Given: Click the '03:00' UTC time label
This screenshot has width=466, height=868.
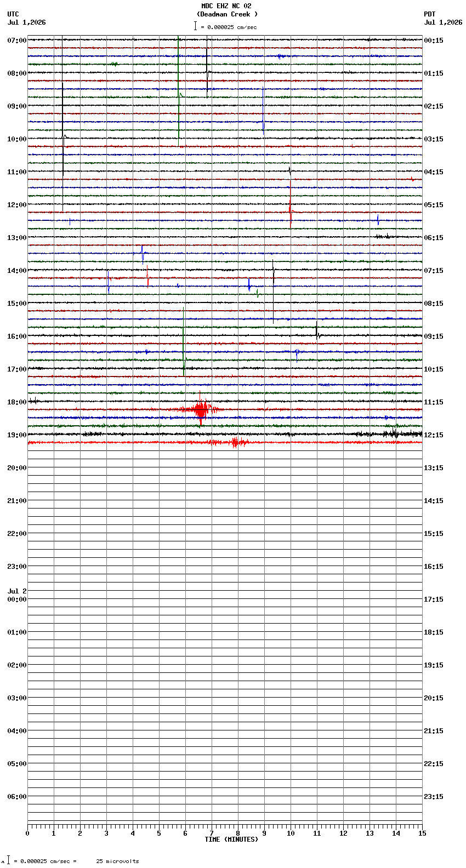Looking at the screenshot, I should pyautogui.click(x=17, y=698).
